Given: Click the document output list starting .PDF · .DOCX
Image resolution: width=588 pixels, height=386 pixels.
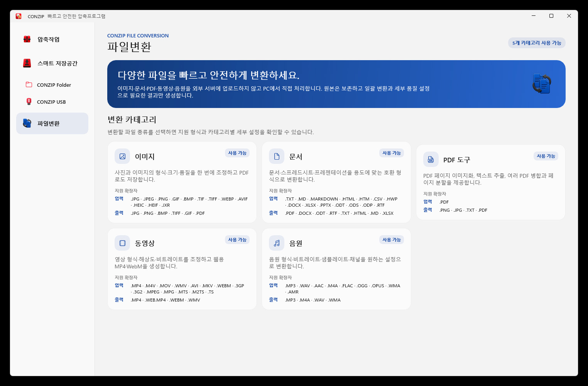Looking at the screenshot, I should click(x=339, y=213).
